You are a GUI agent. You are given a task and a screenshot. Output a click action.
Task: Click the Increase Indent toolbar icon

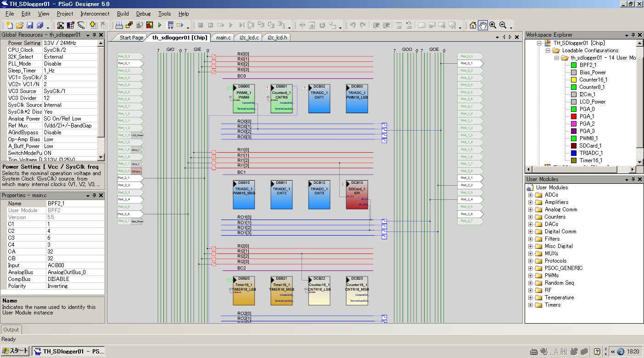[387, 25]
